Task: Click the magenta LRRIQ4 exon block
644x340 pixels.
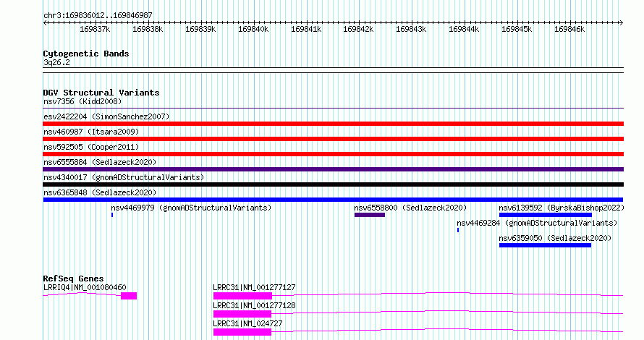Action: point(129,296)
